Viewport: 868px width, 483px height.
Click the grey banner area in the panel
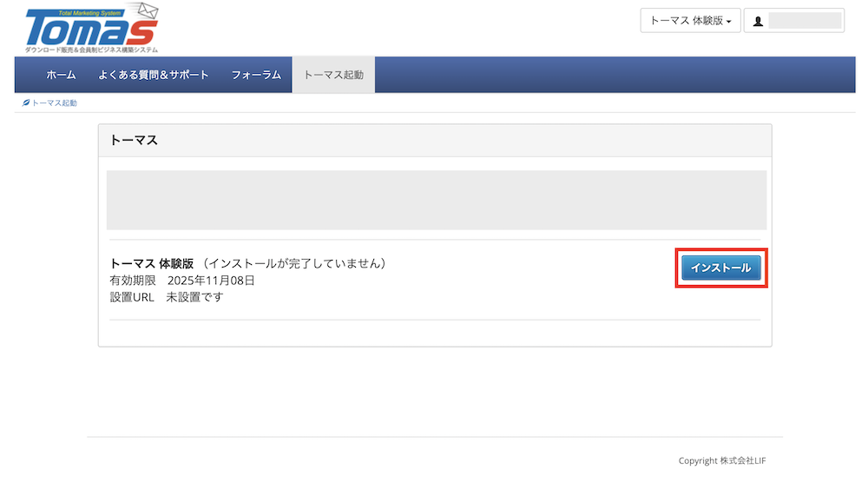coord(436,200)
